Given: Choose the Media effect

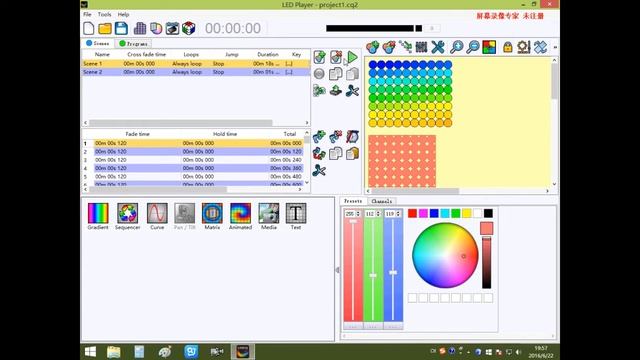Looking at the screenshot, I should (269, 216).
